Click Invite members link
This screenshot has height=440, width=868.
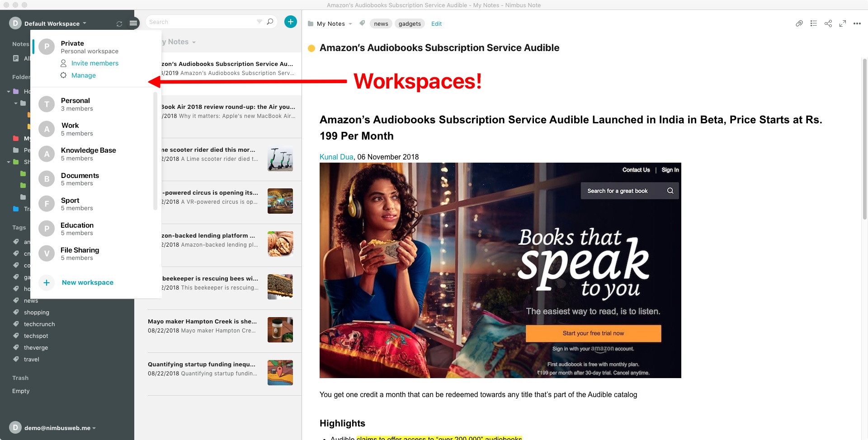94,63
